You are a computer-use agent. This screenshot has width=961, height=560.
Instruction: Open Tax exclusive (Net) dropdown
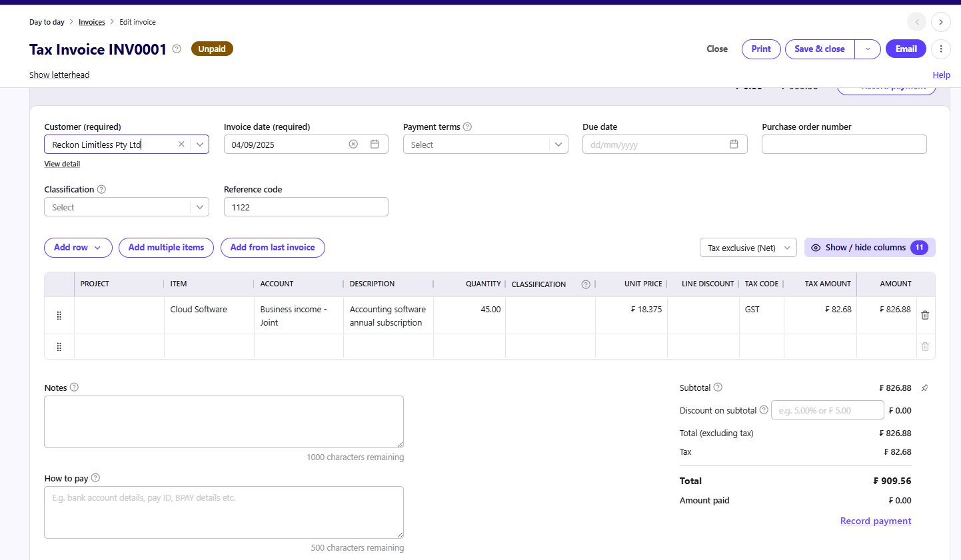pyautogui.click(x=748, y=248)
